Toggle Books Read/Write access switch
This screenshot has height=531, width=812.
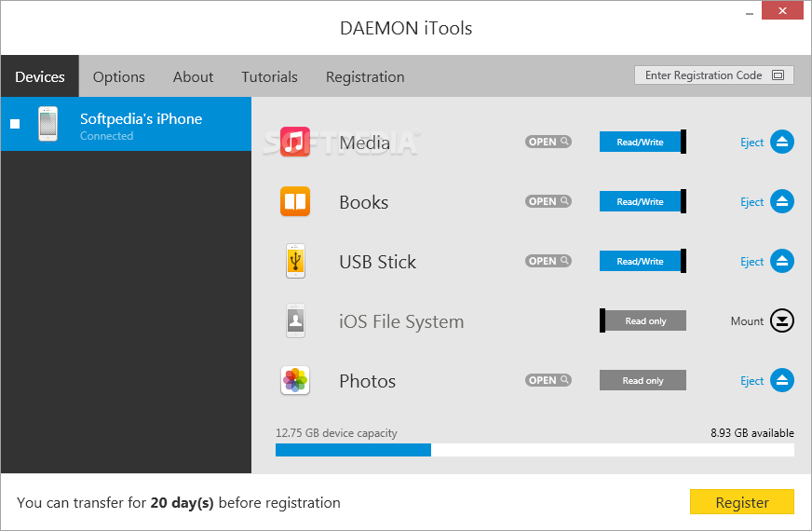pyautogui.click(x=642, y=202)
